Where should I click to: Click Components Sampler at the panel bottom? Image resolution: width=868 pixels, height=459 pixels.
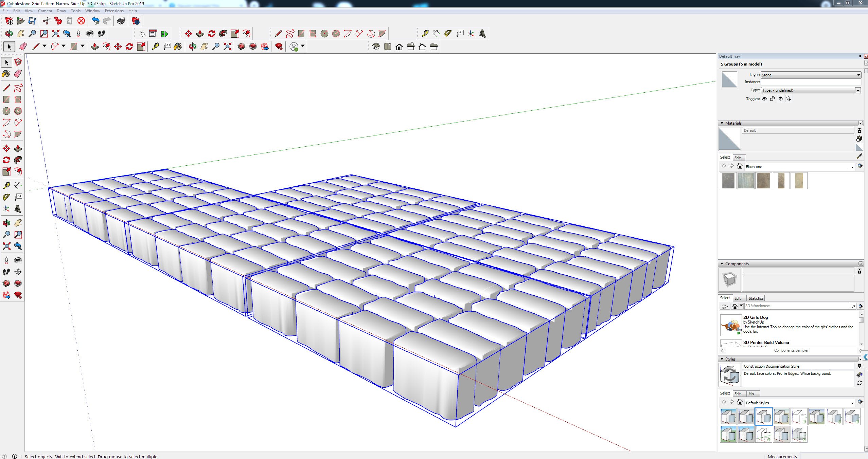(x=792, y=350)
